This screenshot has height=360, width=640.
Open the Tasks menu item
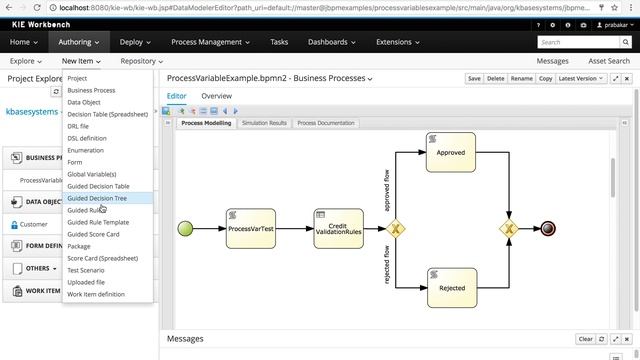pyautogui.click(x=279, y=42)
